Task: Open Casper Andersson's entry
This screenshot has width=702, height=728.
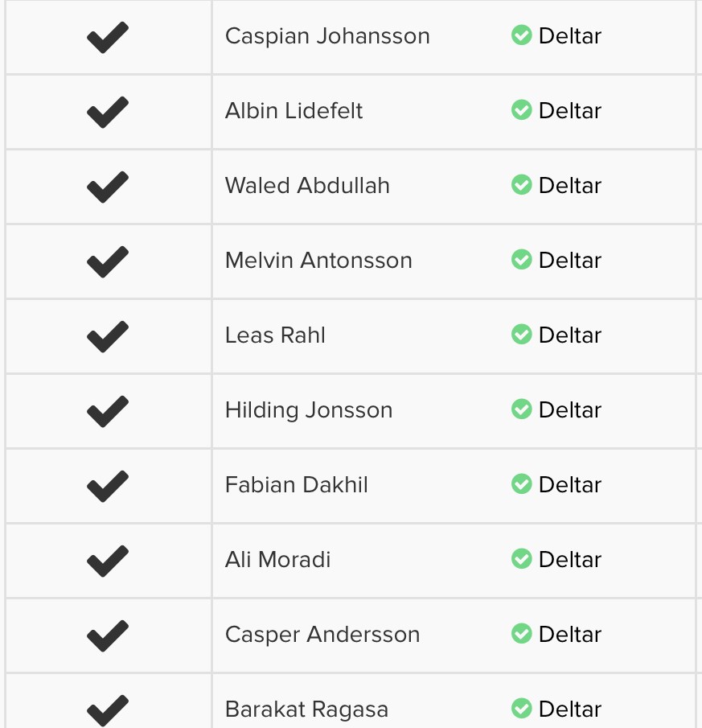Action: [322, 635]
